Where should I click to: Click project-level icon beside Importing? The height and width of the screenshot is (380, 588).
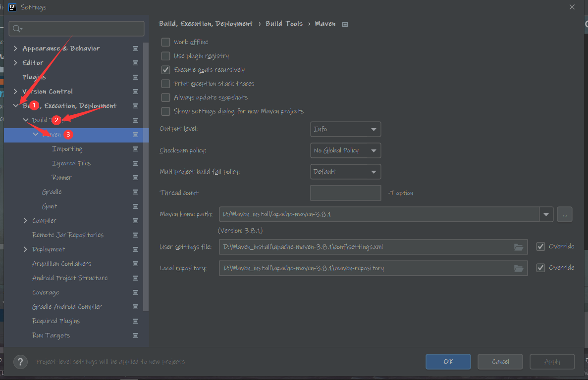(x=135, y=149)
